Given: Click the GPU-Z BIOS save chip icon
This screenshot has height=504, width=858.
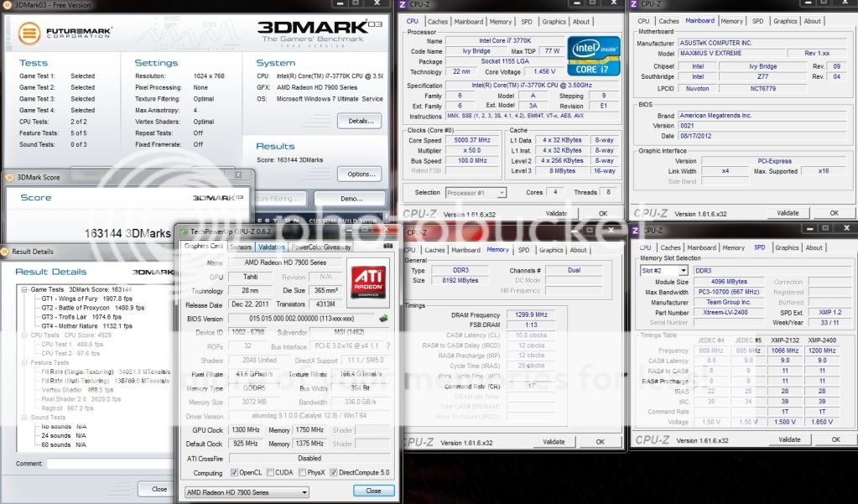Looking at the screenshot, I should [x=383, y=319].
